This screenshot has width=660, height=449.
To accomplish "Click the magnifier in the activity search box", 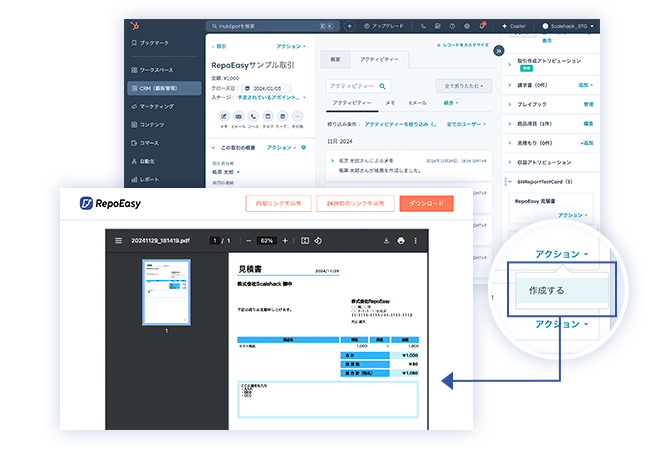I will point(382,86).
